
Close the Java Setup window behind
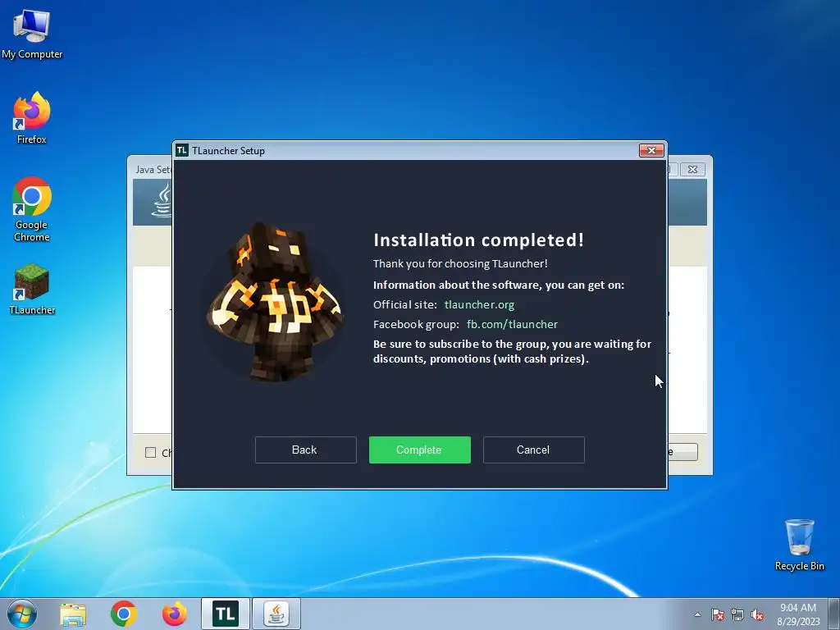(692, 169)
